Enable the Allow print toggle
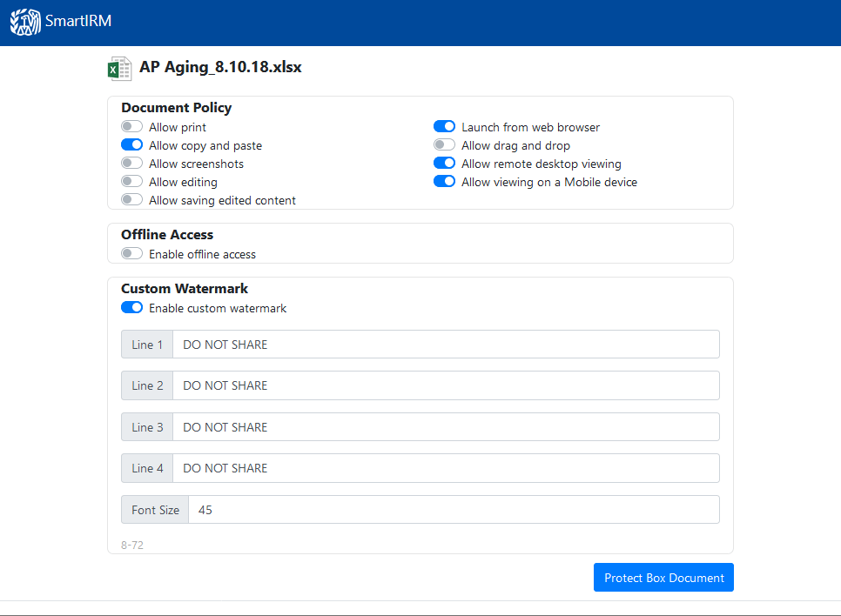Image resolution: width=841 pixels, height=616 pixels. (132, 127)
